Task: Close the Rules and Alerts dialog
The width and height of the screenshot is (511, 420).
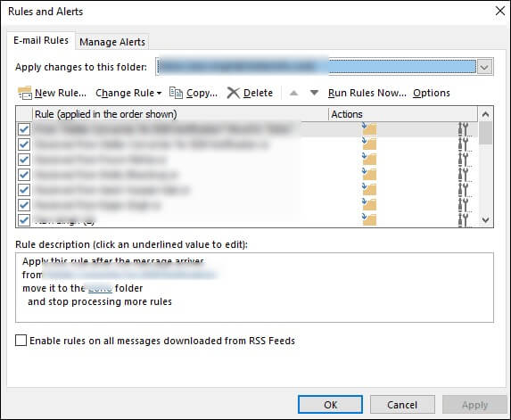Action: pyautogui.click(x=500, y=11)
